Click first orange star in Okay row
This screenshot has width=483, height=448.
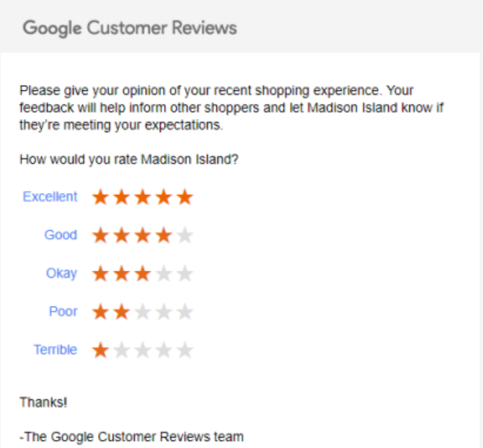(x=100, y=273)
